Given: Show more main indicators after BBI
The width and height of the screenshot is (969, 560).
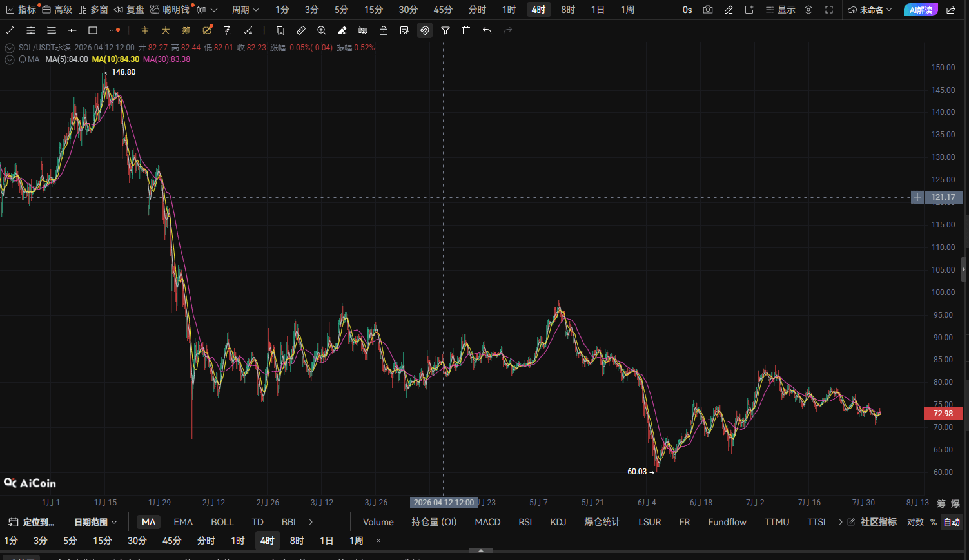Looking at the screenshot, I should (311, 522).
